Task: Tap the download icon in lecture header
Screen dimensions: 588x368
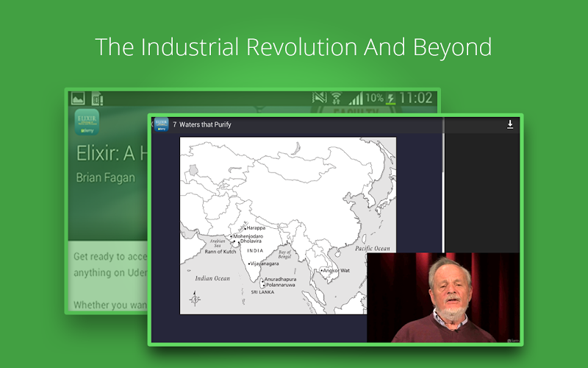Action: click(x=509, y=124)
